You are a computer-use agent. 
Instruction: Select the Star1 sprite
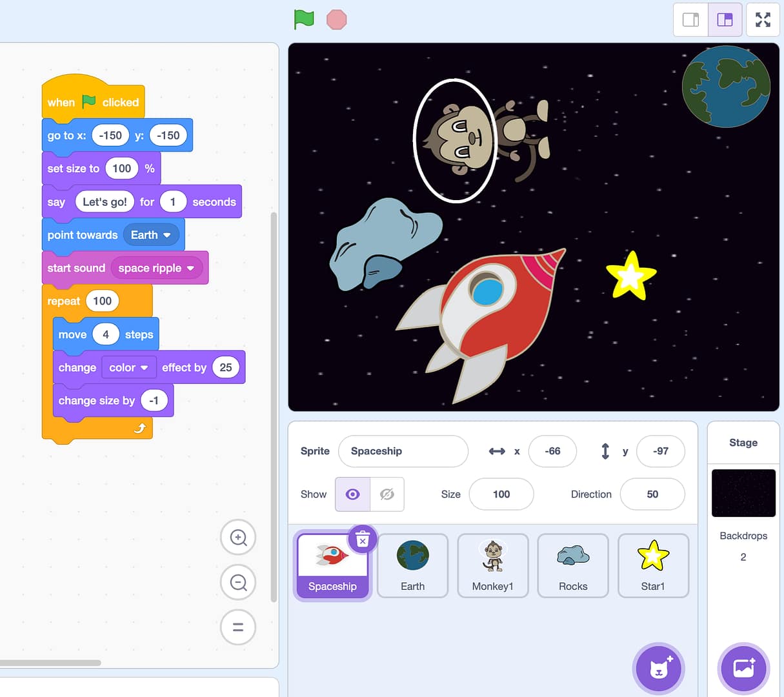pyautogui.click(x=653, y=566)
